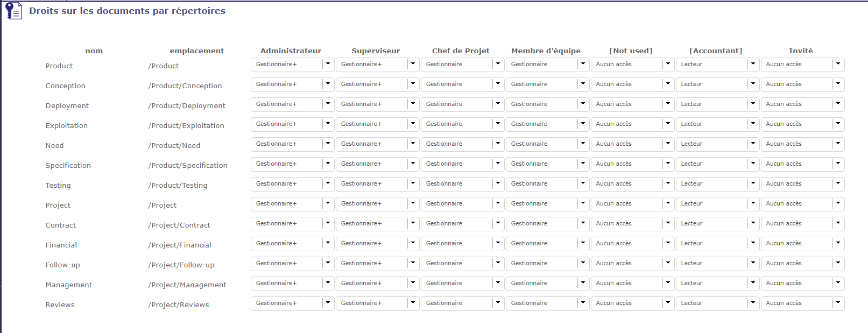The image size is (868, 333).
Task: Open [Not used] dropdown for Management row
Action: tap(632, 284)
